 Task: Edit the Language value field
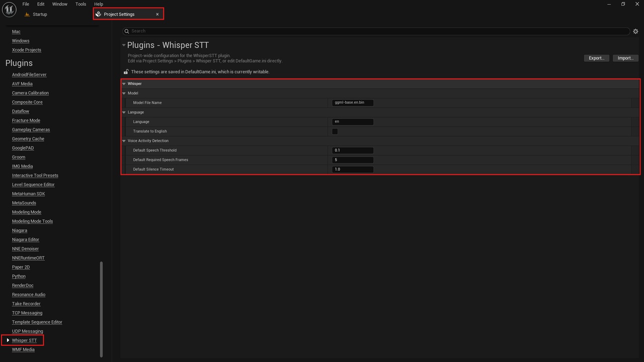[x=353, y=122]
